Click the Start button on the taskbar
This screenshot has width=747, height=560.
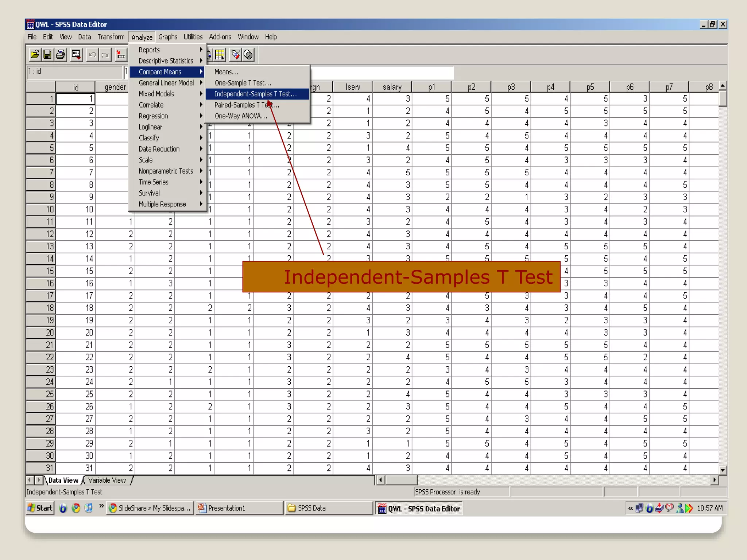(x=40, y=508)
